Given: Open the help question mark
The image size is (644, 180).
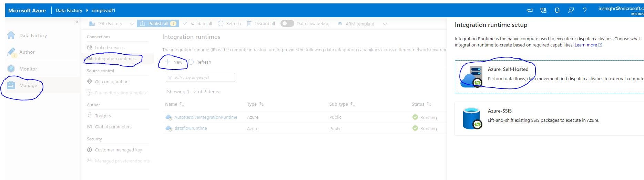Looking at the screenshot, I should pos(584,10).
